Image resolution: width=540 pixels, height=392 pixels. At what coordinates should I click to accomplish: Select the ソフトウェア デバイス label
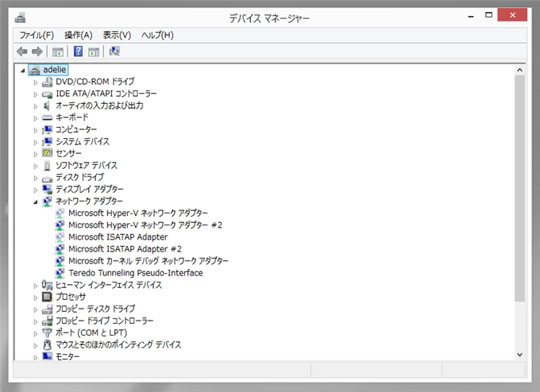click(87, 166)
